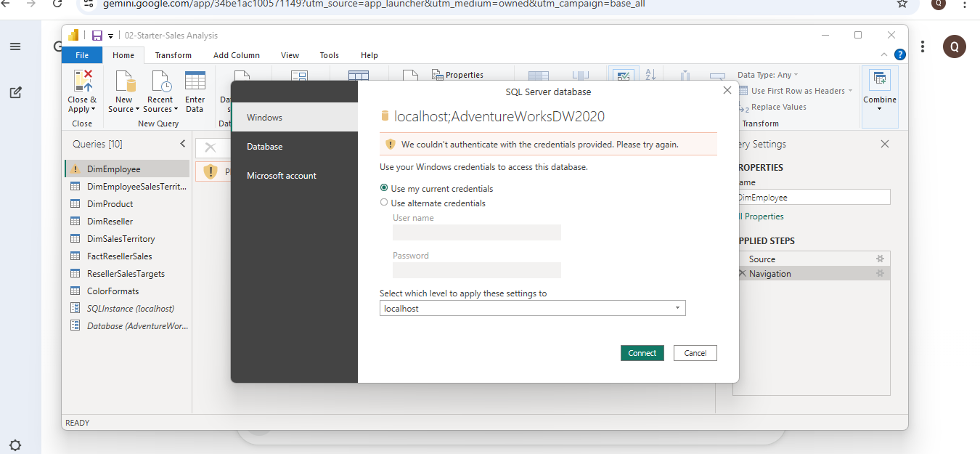This screenshot has width=980, height=454.
Task: Click the Database parameter icon in queries
Action: (75, 326)
